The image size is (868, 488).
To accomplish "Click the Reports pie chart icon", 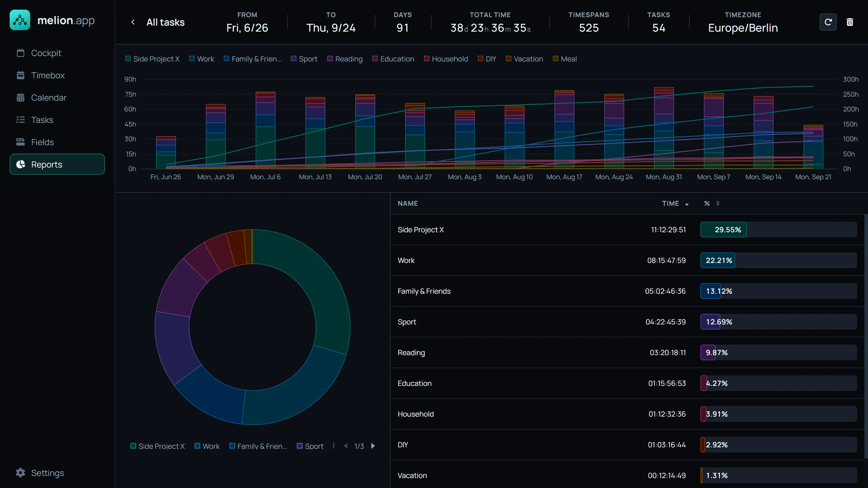I will [x=20, y=164].
